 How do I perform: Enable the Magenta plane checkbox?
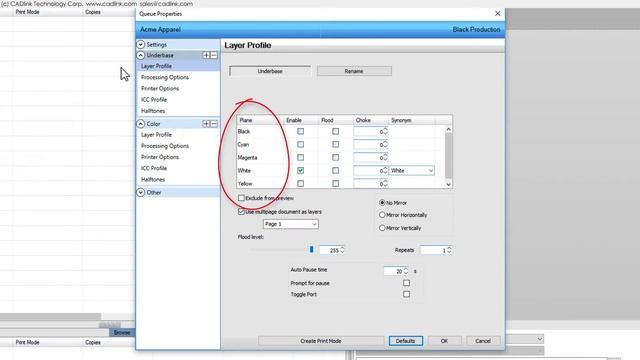pos(300,158)
